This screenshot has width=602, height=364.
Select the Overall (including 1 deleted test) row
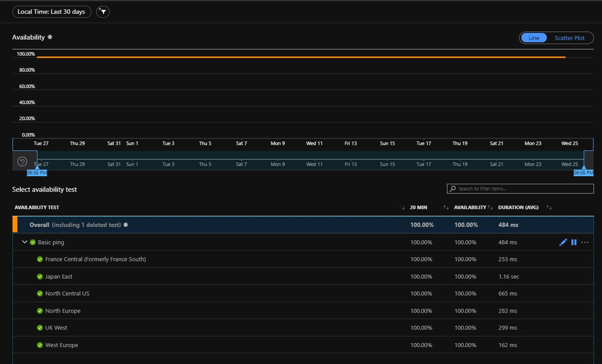[x=303, y=225]
